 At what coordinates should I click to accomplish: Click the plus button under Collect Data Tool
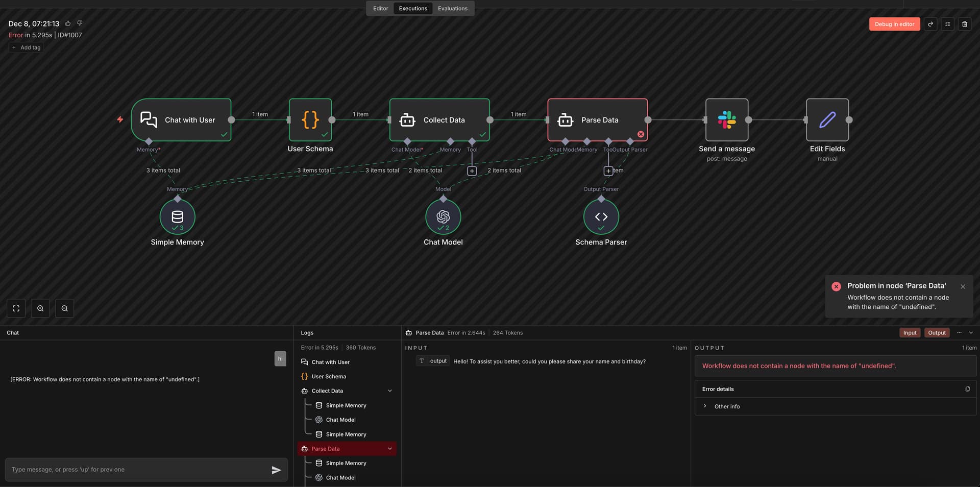pyautogui.click(x=472, y=171)
